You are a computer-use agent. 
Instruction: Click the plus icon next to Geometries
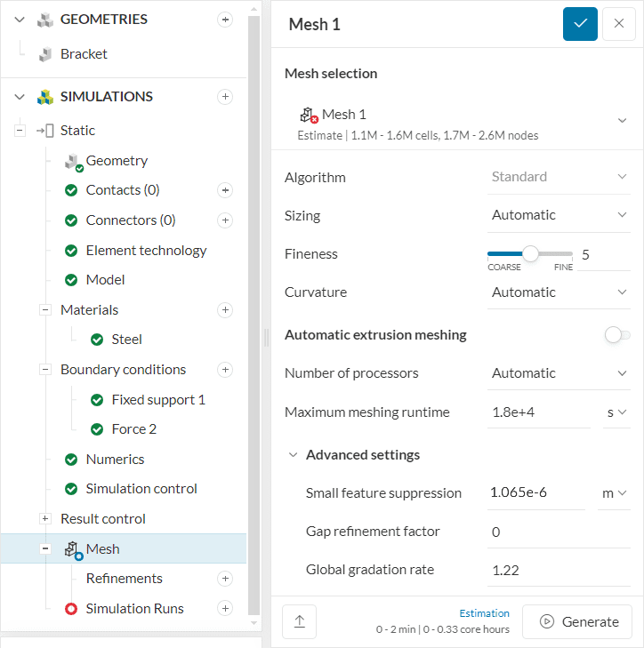pos(225,20)
